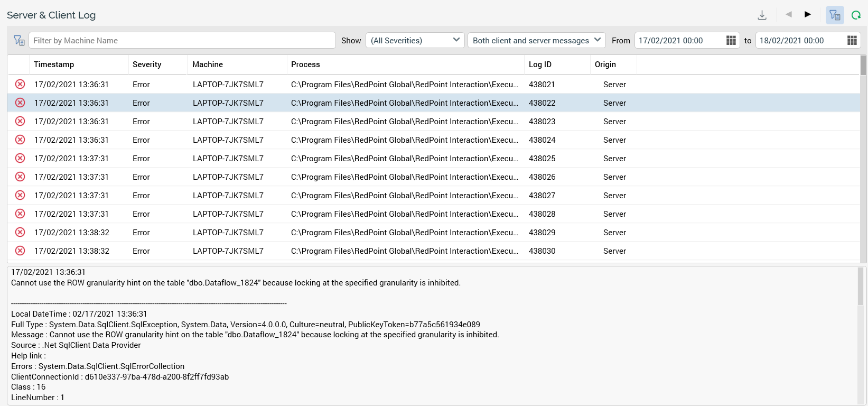Sort by Severity column header
This screenshot has height=406, width=868.
[x=147, y=64]
